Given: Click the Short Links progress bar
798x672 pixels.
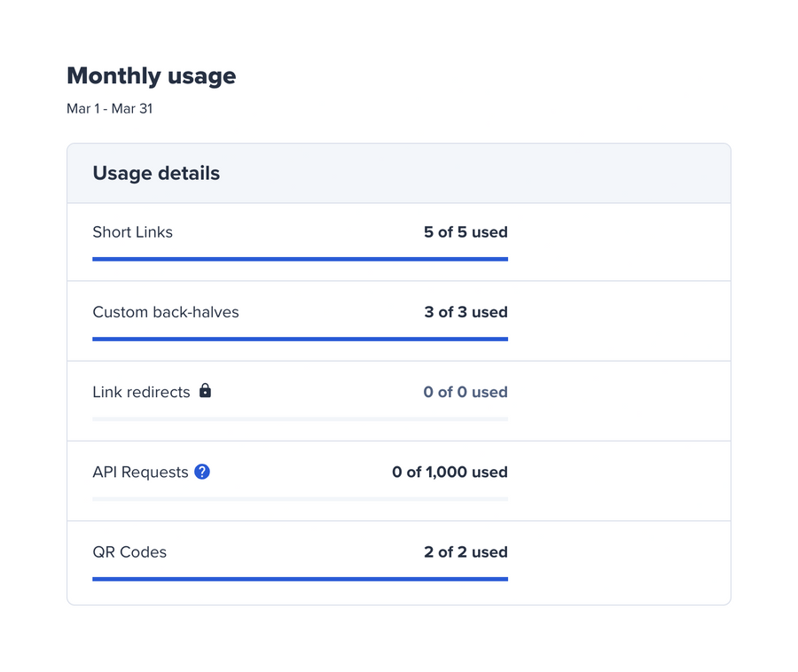Looking at the screenshot, I should (x=300, y=258).
